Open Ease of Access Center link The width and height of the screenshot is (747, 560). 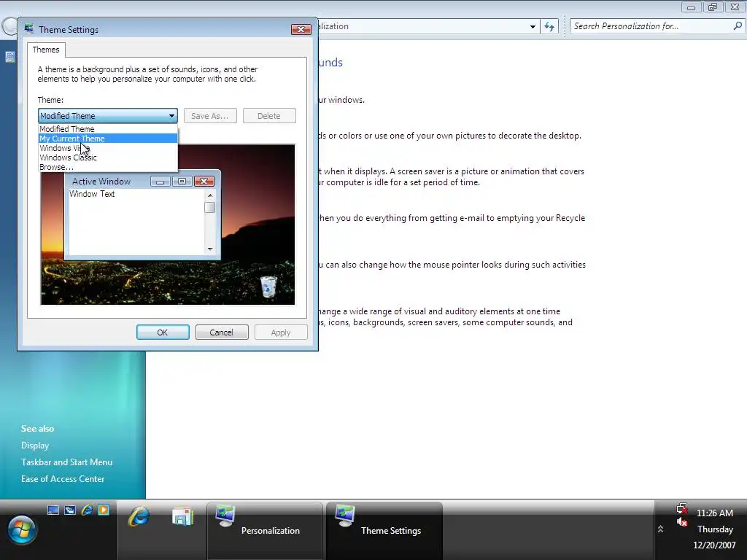tap(63, 479)
